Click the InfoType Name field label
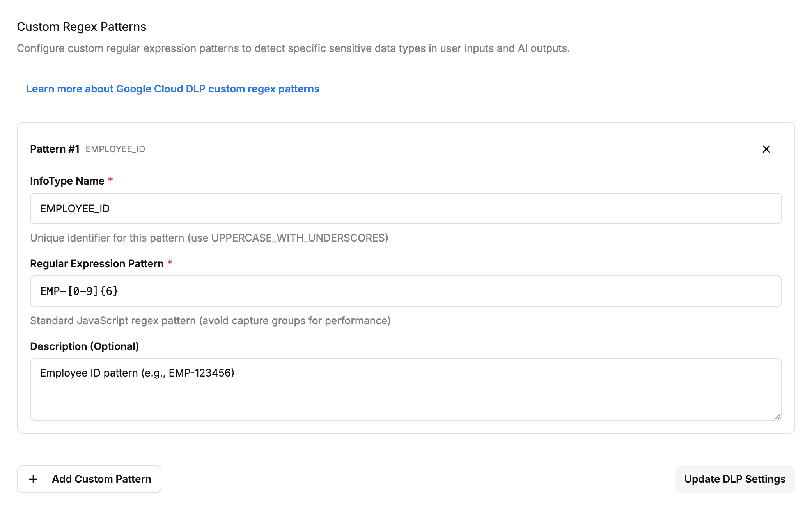The width and height of the screenshot is (812, 508). [67, 181]
